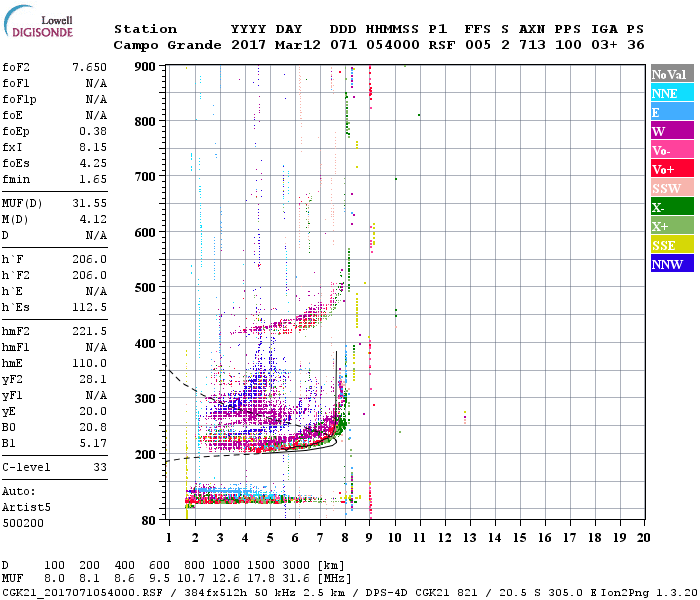
Task: Click the X- dark green legend swatch
Action: click(672, 207)
